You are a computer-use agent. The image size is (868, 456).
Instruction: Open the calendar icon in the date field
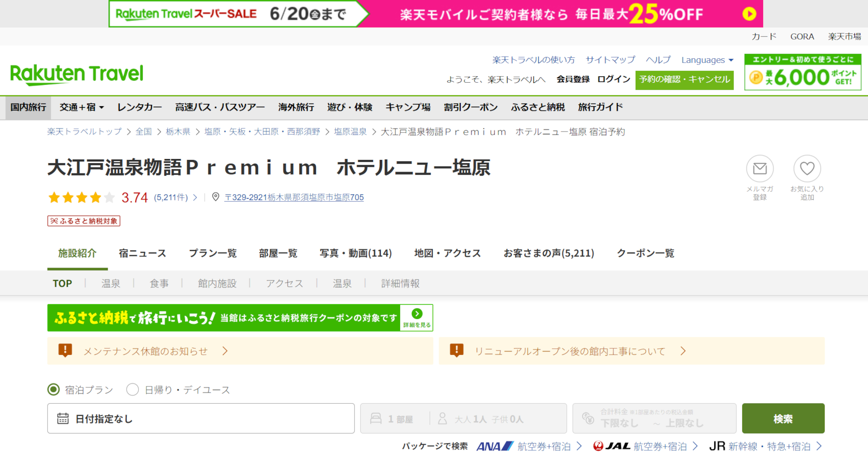point(62,418)
